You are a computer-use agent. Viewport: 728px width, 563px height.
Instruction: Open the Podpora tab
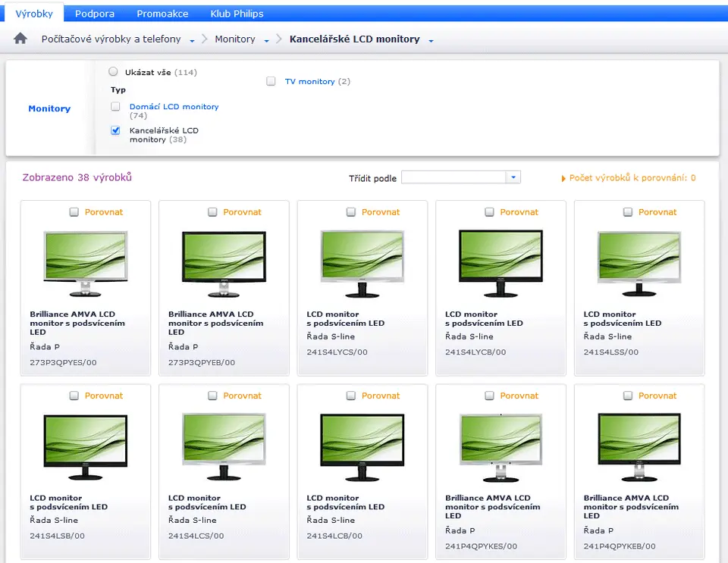95,14
